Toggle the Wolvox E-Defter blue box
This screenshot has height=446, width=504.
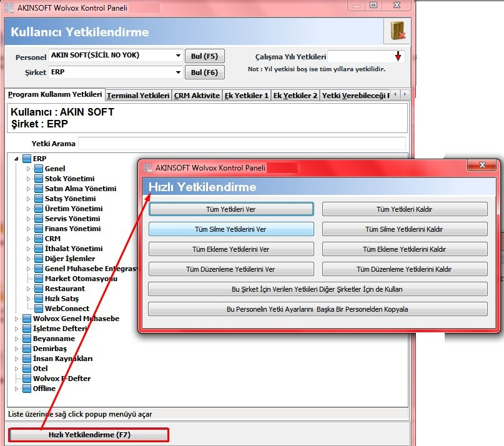click(x=27, y=378)
